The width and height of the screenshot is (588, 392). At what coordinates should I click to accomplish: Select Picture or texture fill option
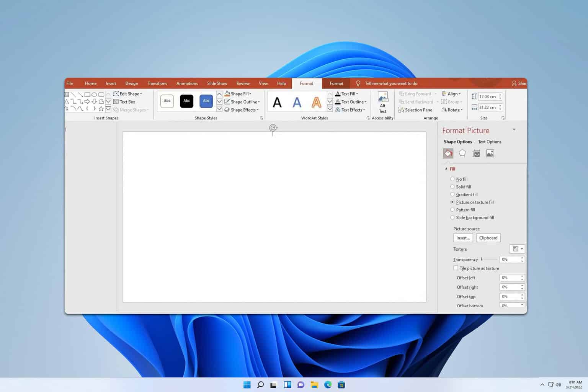[x=472, y=202]
